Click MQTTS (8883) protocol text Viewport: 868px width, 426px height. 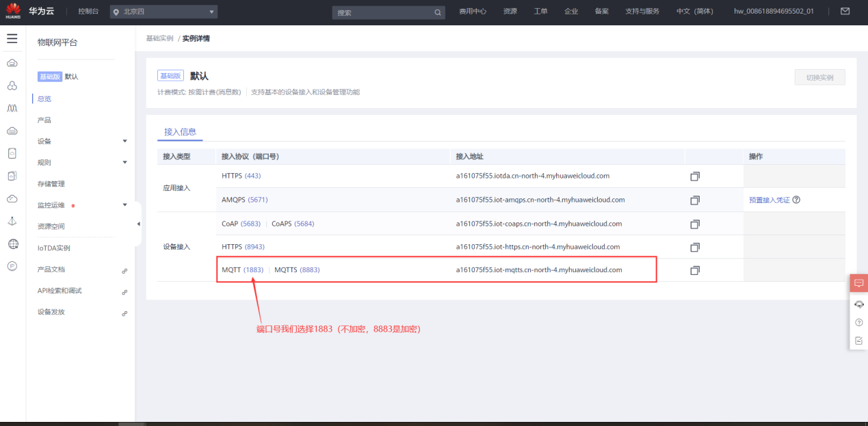[297, 270]
